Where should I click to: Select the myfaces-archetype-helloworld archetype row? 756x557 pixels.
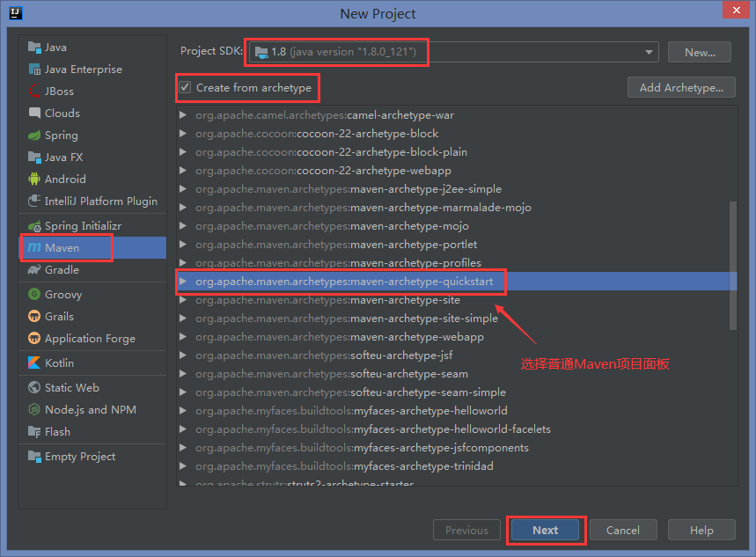click(430, 411)
